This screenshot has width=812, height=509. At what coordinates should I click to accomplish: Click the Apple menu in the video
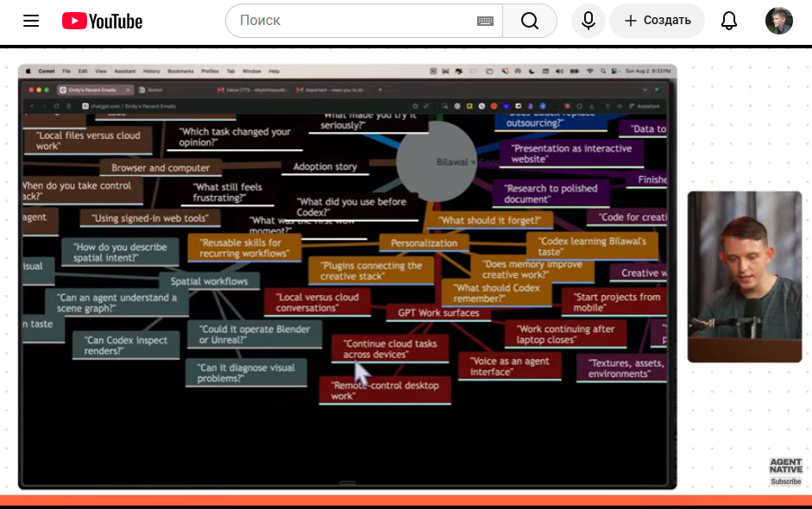(x=28, y=71)
